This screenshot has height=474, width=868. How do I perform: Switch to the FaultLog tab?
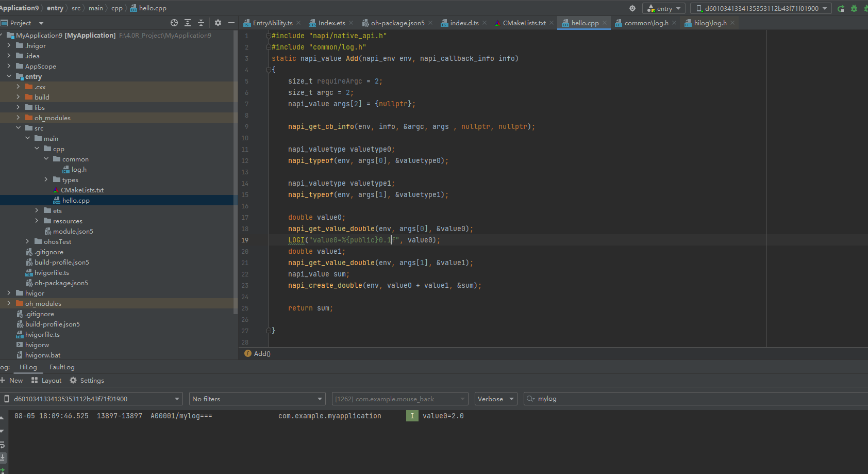[x=62, y=367]
